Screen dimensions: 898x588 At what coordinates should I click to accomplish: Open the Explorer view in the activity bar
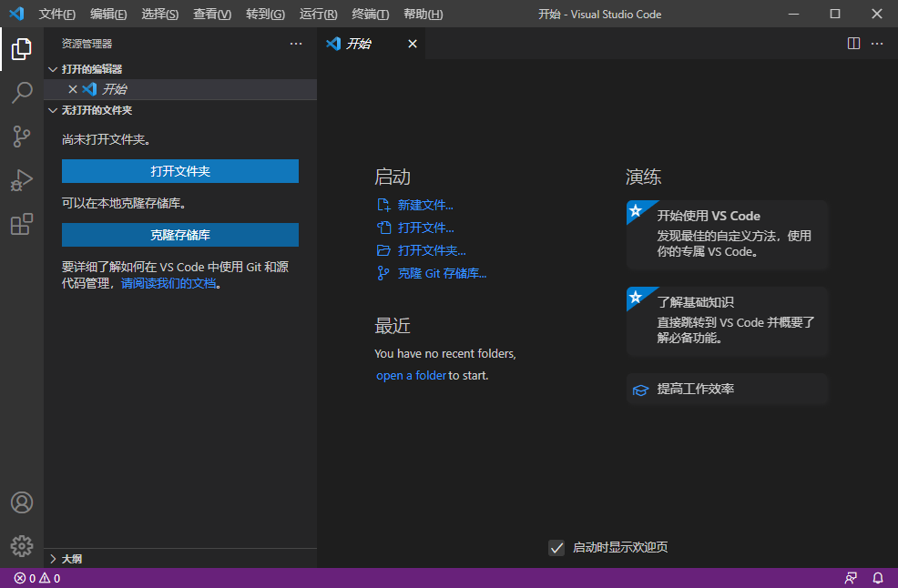(x=22, y=49)
